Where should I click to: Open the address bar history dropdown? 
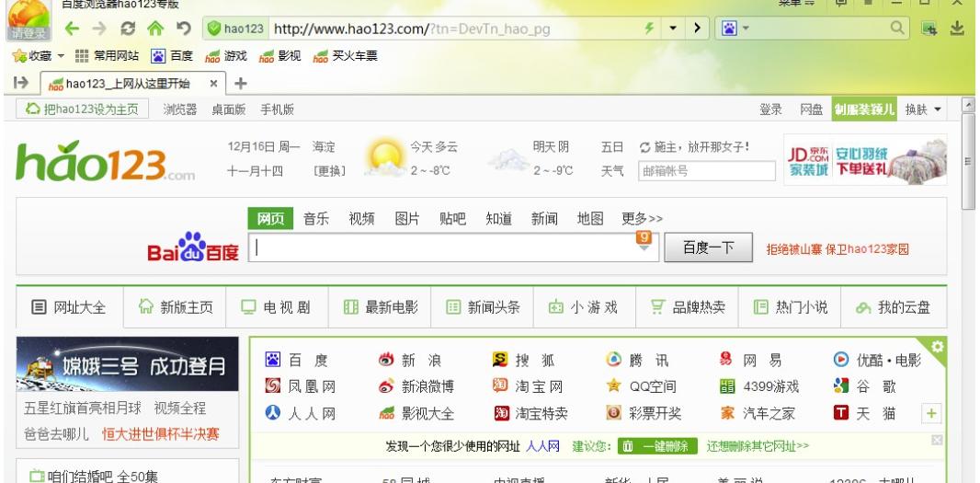point(673,29)
